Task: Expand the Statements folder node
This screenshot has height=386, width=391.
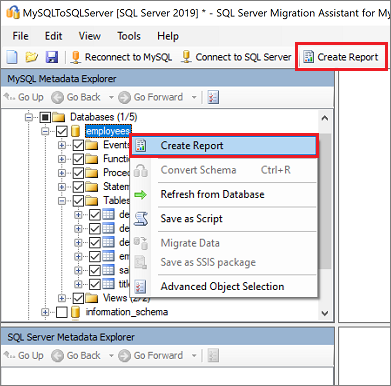Action: tap(62, 187)
